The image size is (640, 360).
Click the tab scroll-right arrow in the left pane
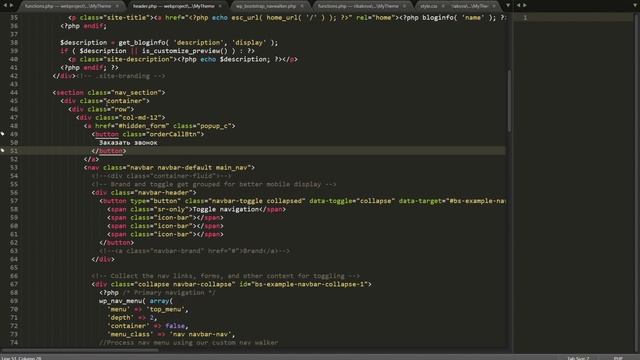click(11, 5)
